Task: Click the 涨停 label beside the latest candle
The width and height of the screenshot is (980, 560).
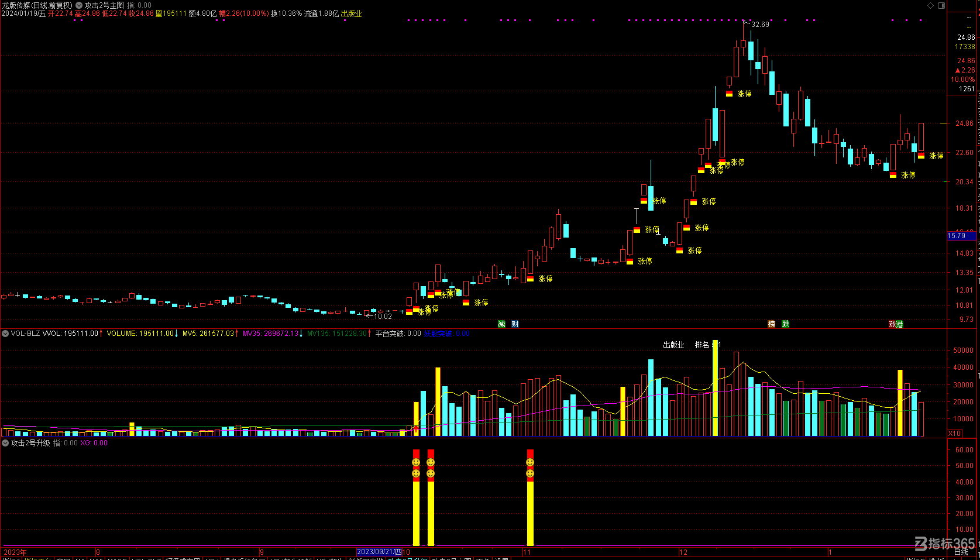Action: coord(936,156)
